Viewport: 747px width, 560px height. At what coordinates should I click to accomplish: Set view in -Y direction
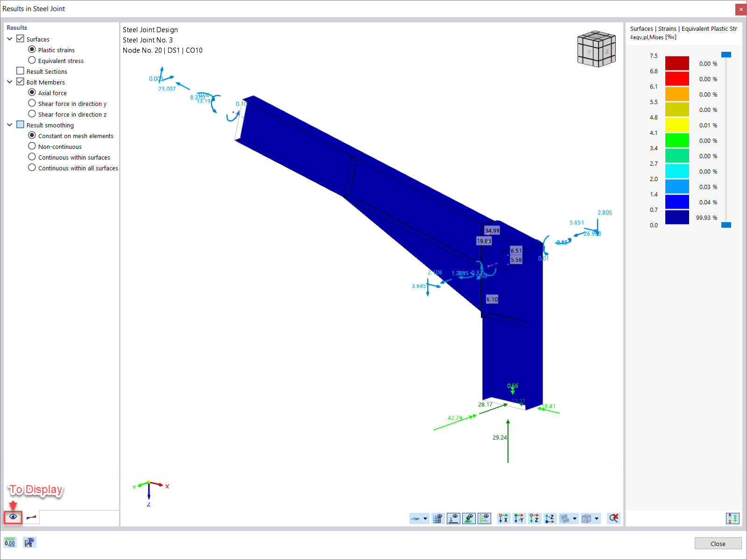click(519, 518)
